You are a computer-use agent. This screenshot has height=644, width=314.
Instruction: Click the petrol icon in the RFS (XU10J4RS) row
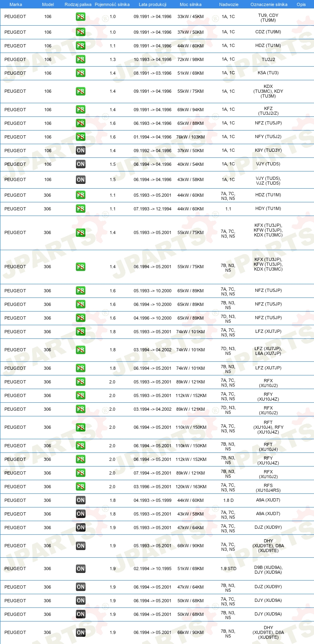81,487
